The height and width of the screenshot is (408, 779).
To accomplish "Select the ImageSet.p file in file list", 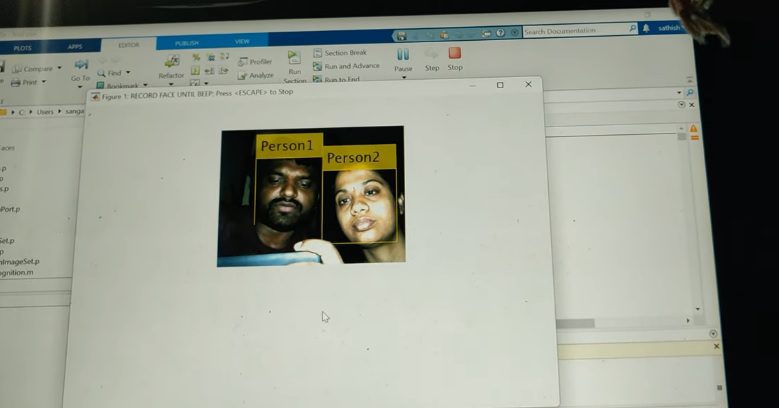I will pos(20,261).
